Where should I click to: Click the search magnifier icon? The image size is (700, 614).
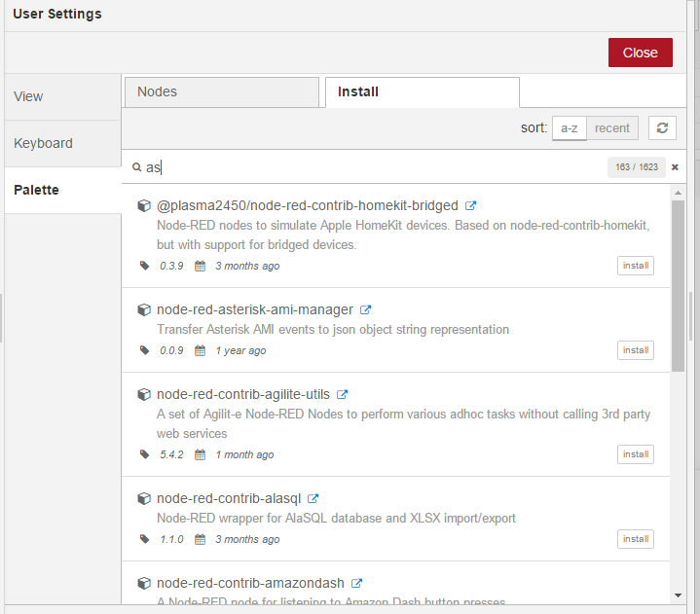coord(136,167)
